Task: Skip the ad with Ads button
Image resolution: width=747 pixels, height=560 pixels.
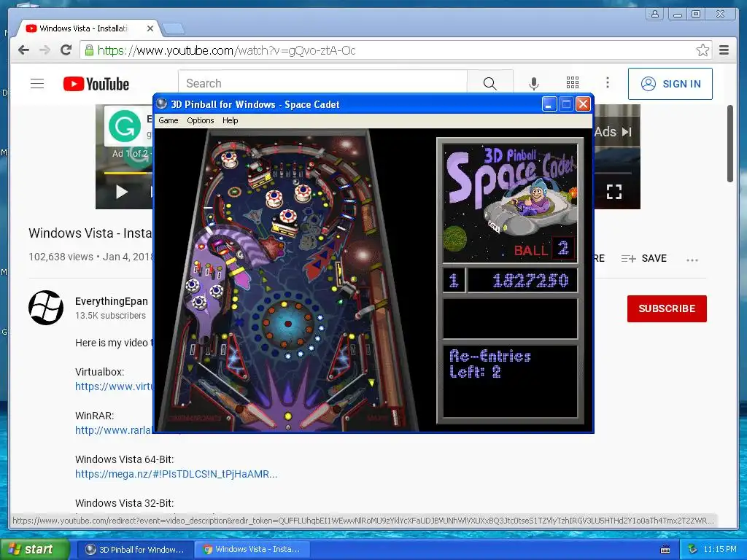Action: [x=613, y=132]
